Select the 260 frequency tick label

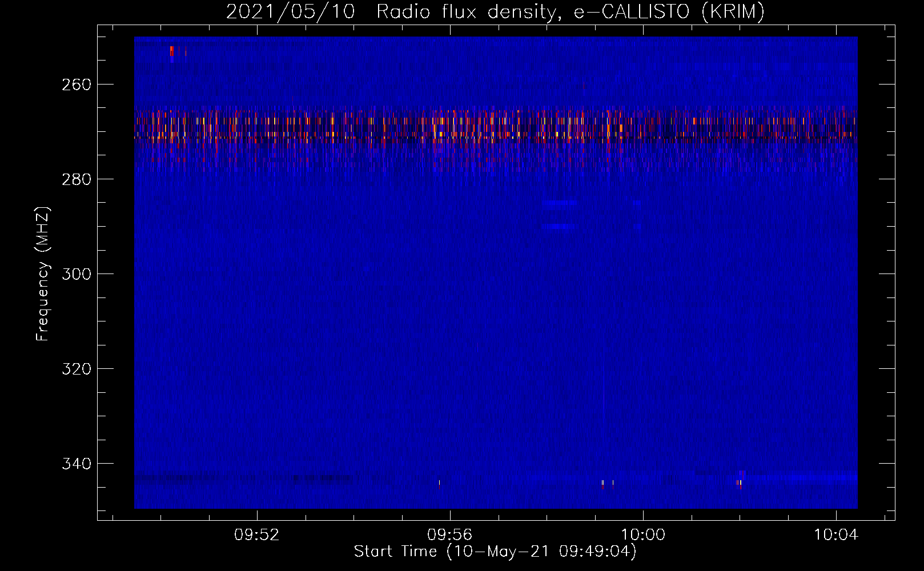[x=77, y=85]
